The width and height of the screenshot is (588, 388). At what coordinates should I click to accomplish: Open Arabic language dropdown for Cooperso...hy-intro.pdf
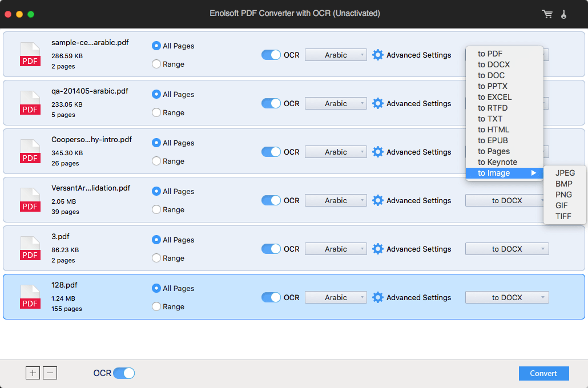tap(336, 152)
